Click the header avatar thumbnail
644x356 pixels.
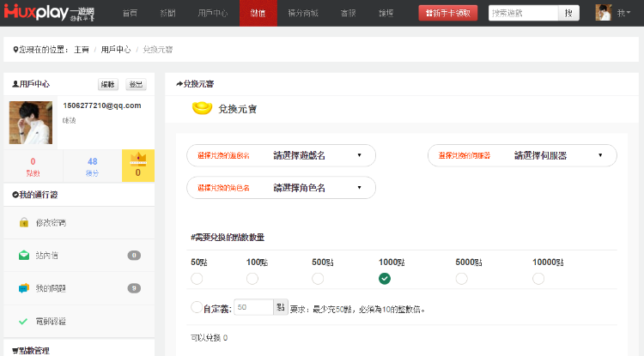point(604,13)
